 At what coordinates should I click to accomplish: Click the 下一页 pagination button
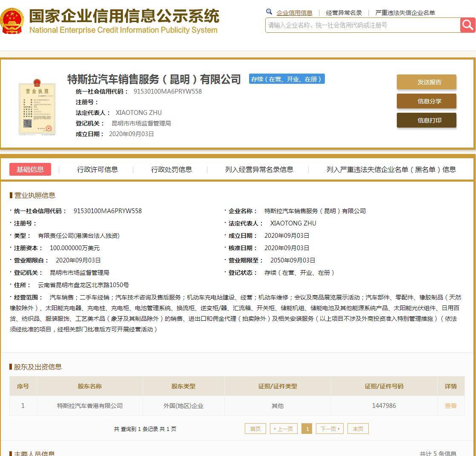pyautogui.click(x=330, y=429)
